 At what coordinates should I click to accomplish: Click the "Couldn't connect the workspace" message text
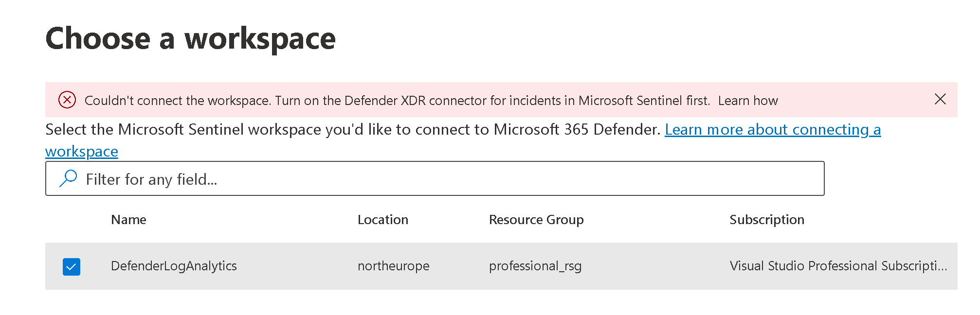pyautogui.click(x=177, y=101)
